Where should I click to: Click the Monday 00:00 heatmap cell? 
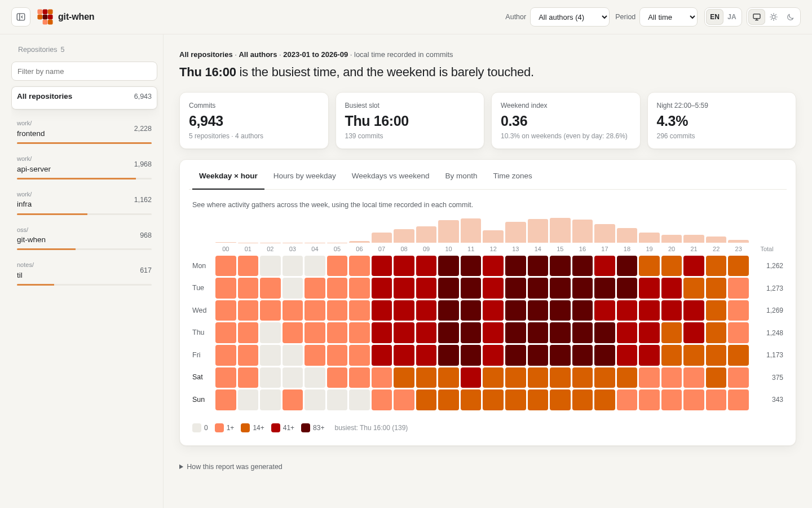226,266
